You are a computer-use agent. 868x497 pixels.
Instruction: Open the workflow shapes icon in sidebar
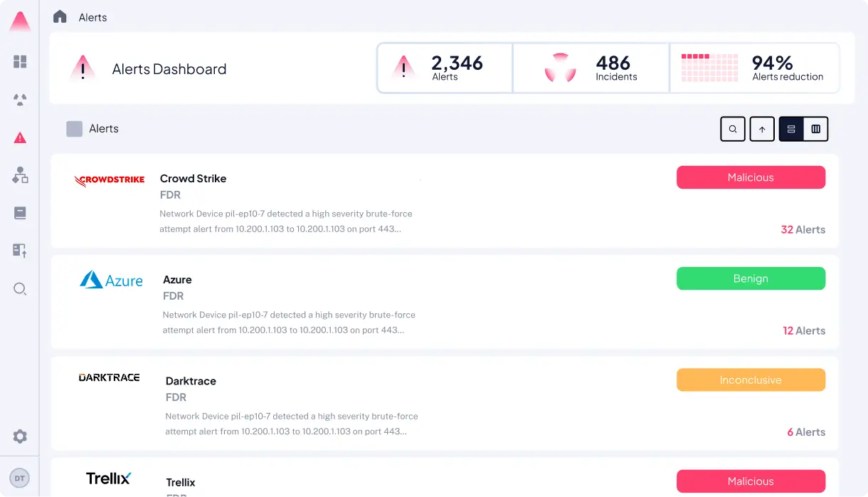20,175
